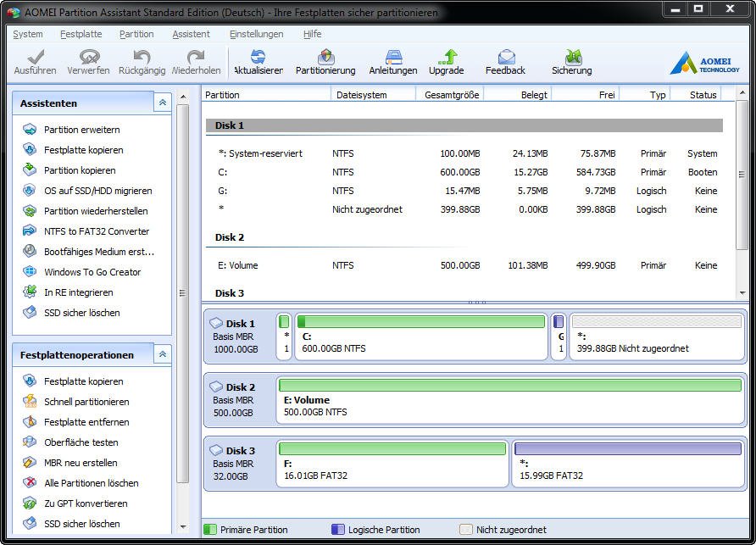The image size is (756, 545).
Task: Click the Windows To Go Creator icon
Action: pos(30,271)
